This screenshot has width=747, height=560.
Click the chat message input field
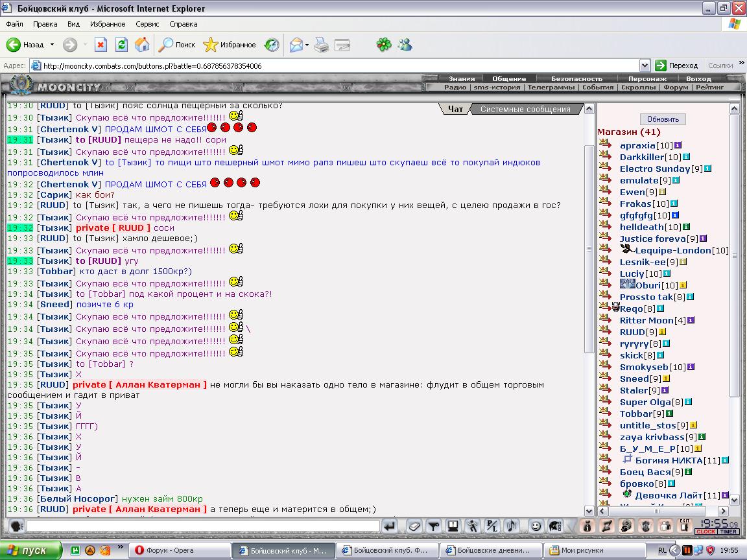pos(204,526)
